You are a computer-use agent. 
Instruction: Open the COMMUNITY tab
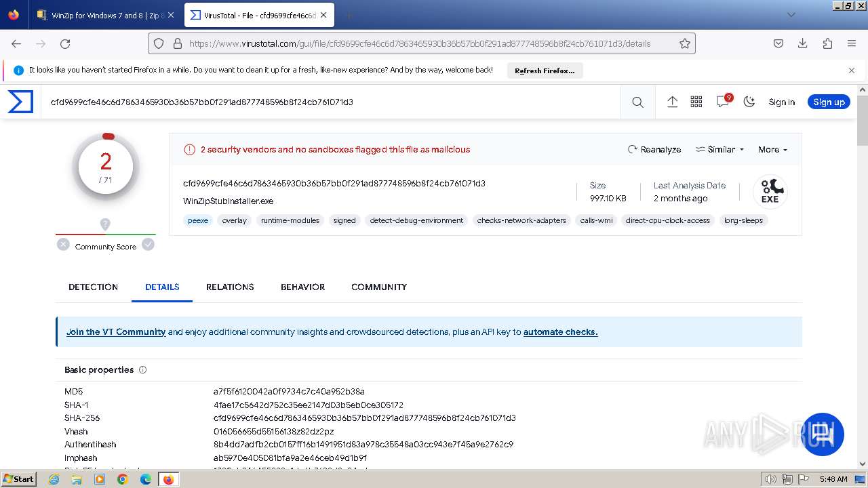point(379,287)
